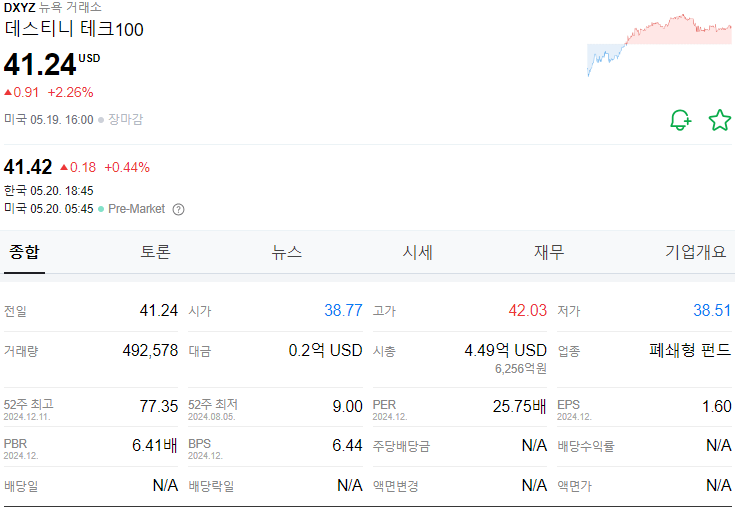Open the mini price chart thumbnail
735x510 pixels.
coord(659,45)
